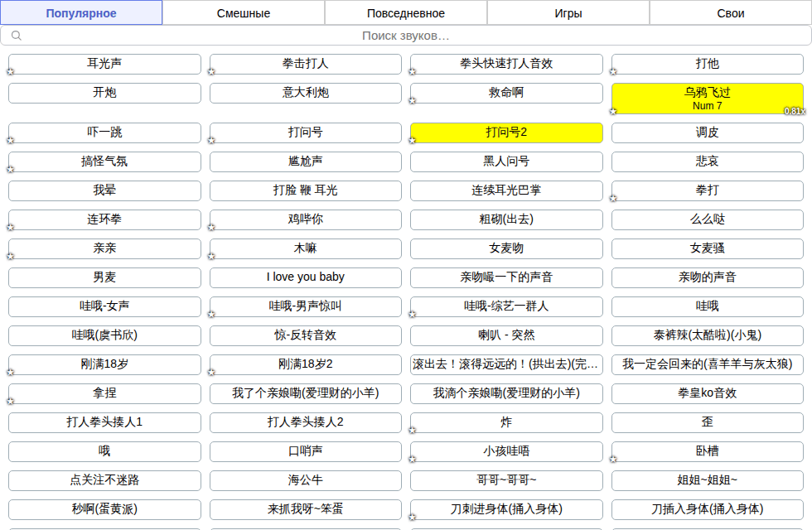Click the star on the 打问号2 button
The image size is (812, 530).
pos(413,140)
